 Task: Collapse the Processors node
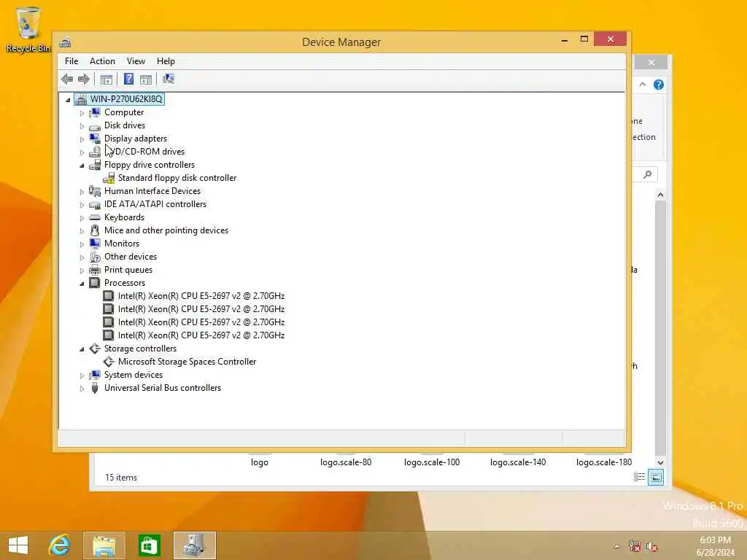click(x=82, y=284)
